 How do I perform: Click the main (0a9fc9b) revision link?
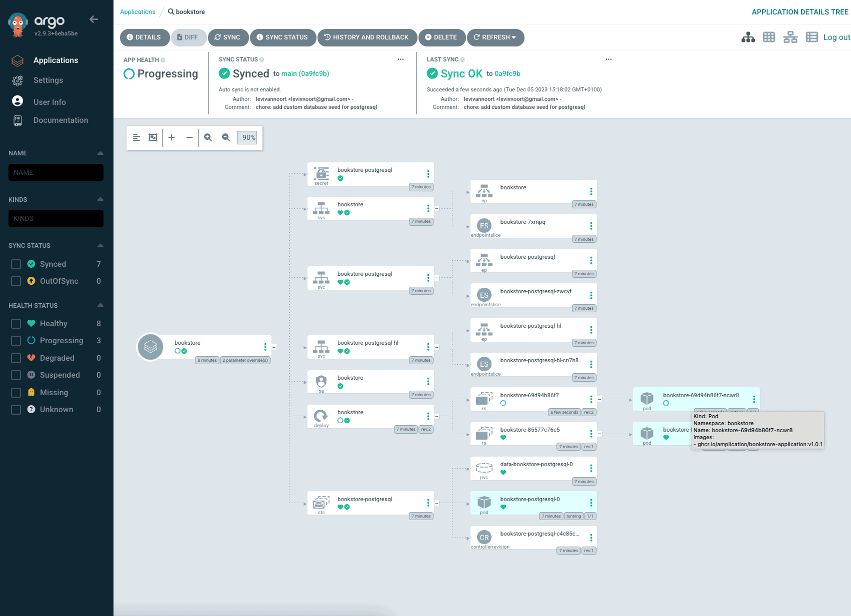(x=305, y=74)
